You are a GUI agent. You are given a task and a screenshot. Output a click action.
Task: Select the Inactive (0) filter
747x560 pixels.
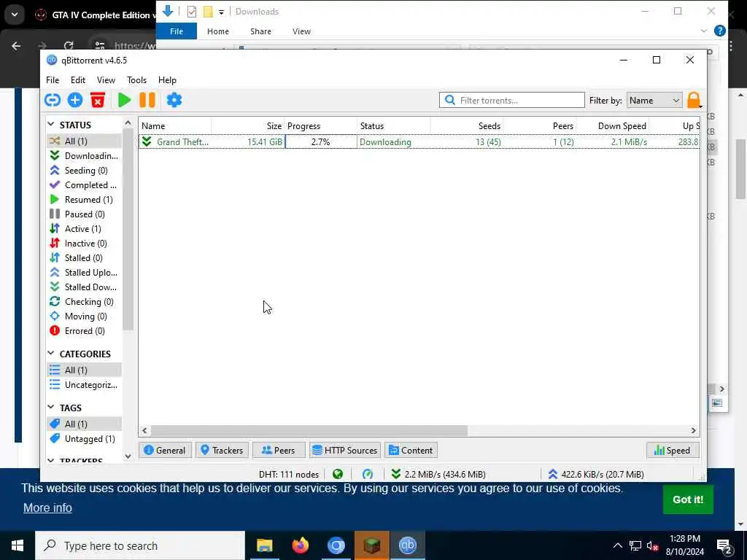coord(85,244)
